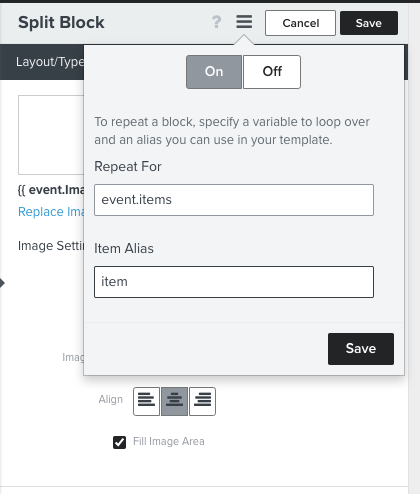Focus the Repeat For input field

(x=234, y=200)
